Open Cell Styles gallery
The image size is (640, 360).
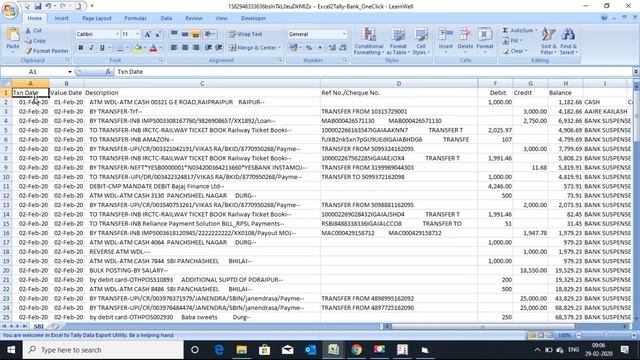coord(421,41)
